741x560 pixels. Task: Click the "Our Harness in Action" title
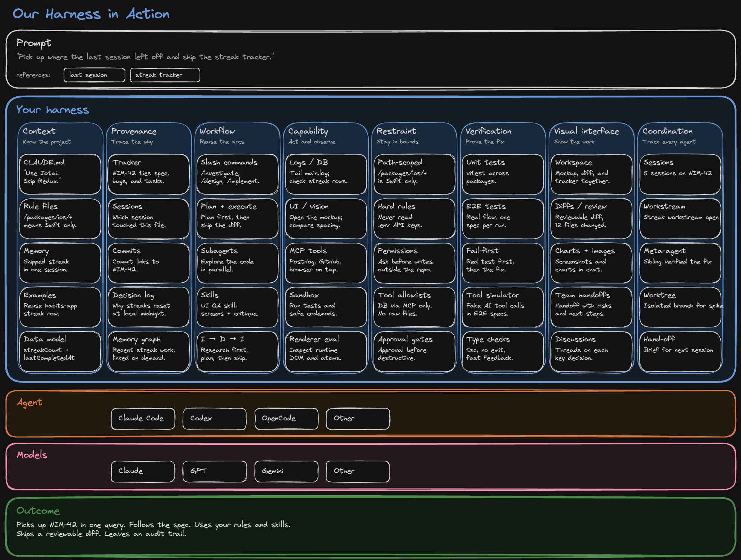pos(91,14)
